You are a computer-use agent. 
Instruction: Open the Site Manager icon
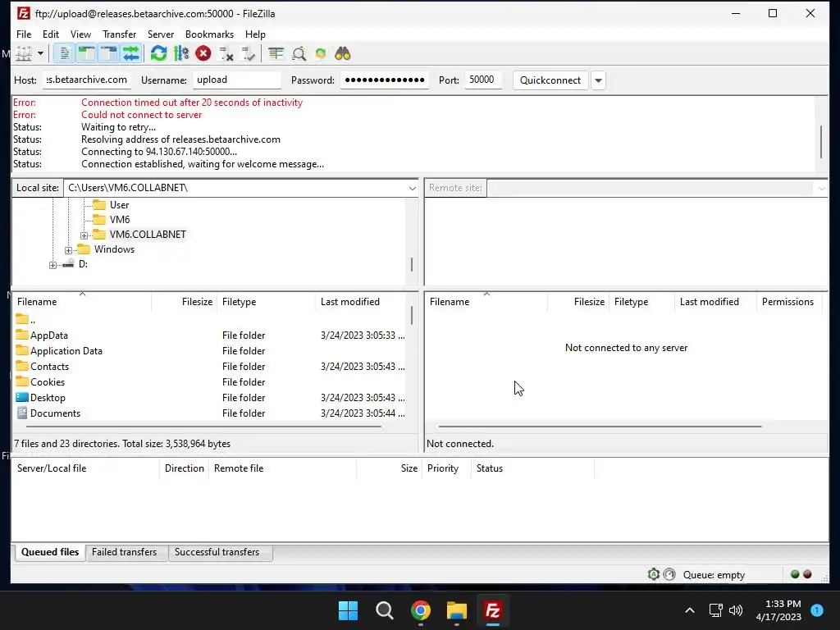(24, 53)
